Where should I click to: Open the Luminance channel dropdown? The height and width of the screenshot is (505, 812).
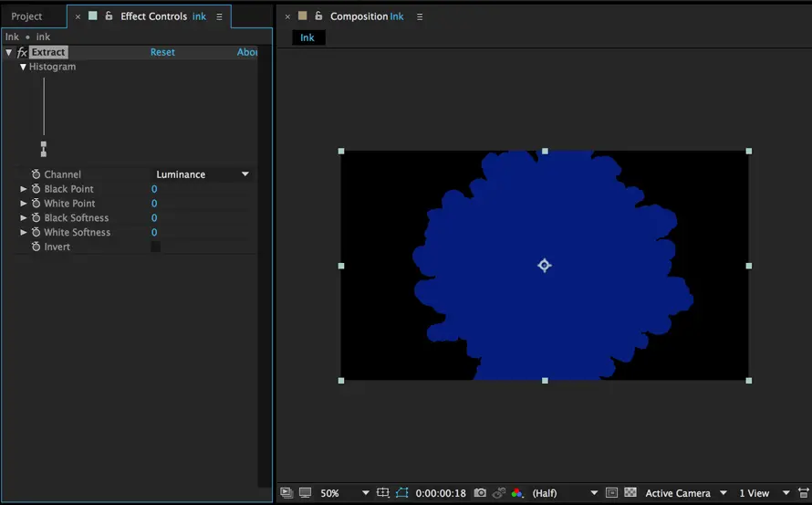pos(202,174)
